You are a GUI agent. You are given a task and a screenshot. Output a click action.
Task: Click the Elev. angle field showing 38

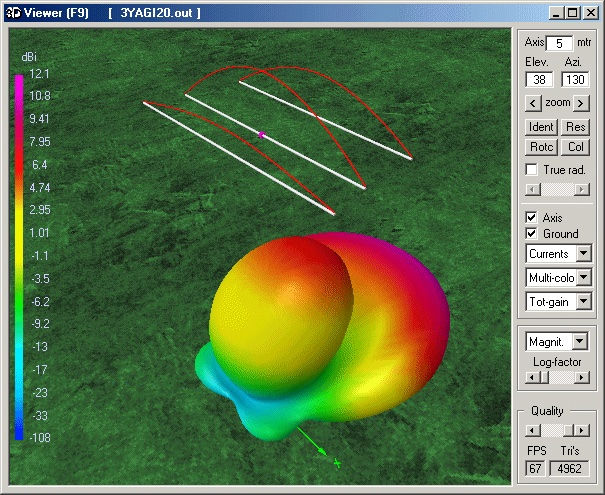[x=539, y=79]
